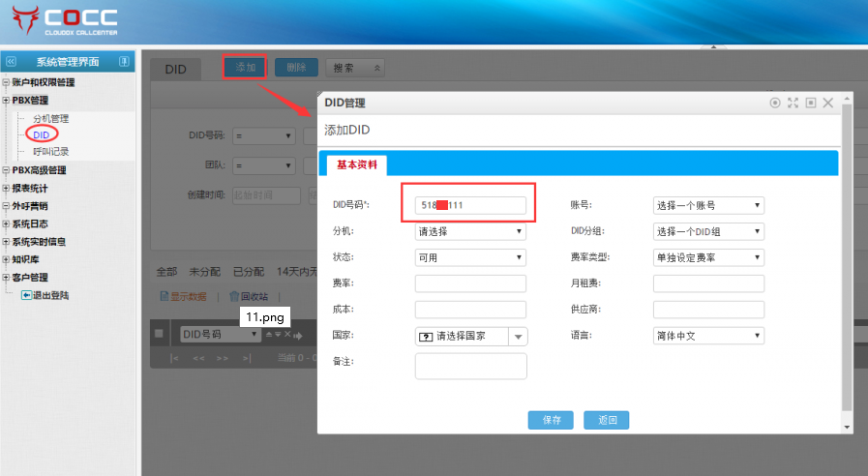The width and height of the screenshot is (868, 476).
Task: Open the 费率类型 dropdown
Action: 708,257
